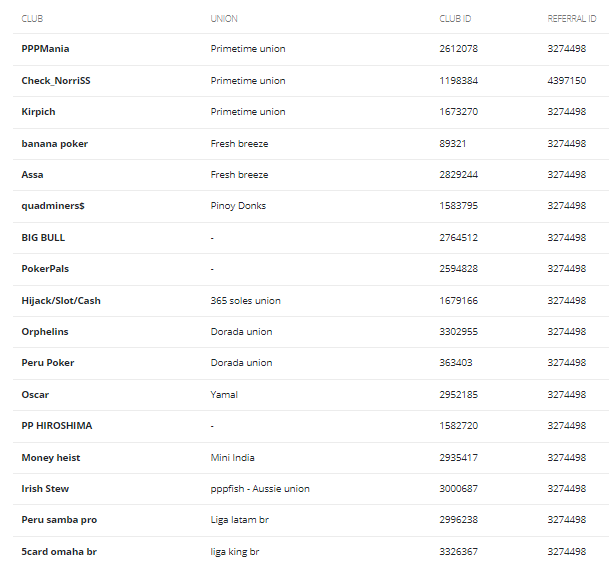Click referral ID 4397150
The width and height of the screenshot is (609, 571).
click(x=567, y=81)
